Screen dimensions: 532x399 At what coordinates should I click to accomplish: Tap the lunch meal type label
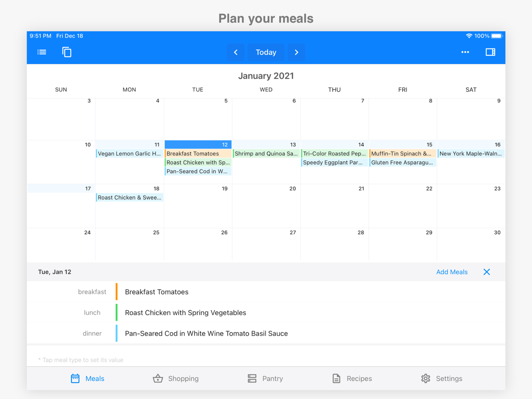click(92, 313)
